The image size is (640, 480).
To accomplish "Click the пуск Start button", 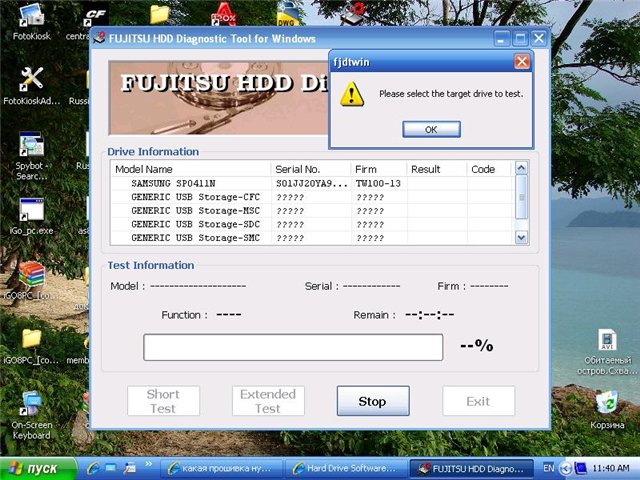I will [x=38, y=469].
